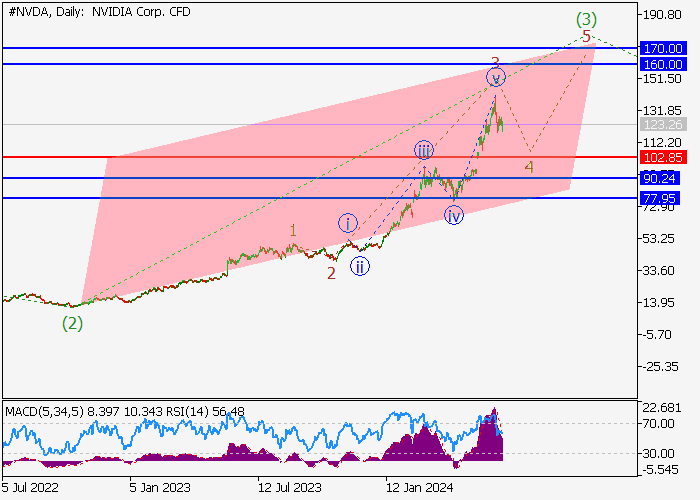Click the 5 Jan 2023 date label
Viewport: 700px width, 500px height.
pos(160,487)
